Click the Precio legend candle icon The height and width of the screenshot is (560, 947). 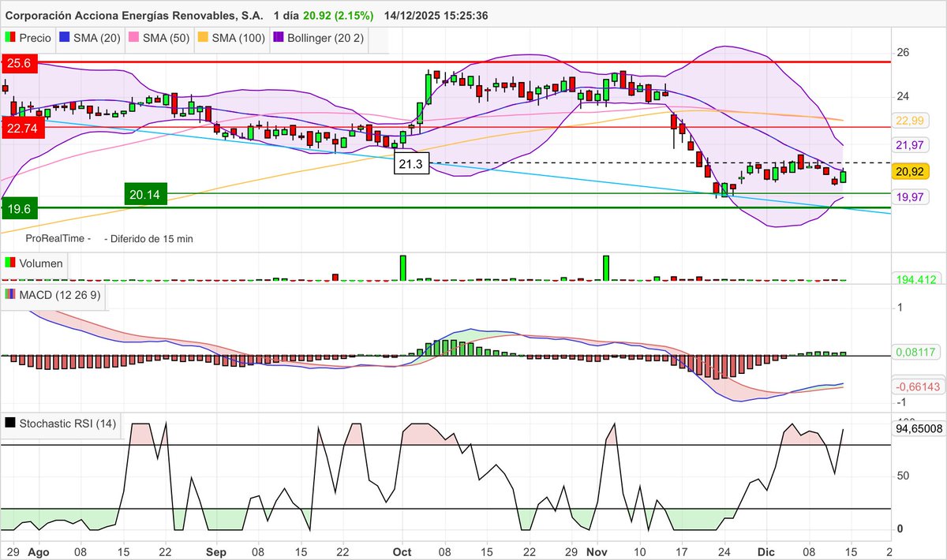(9, 38)
